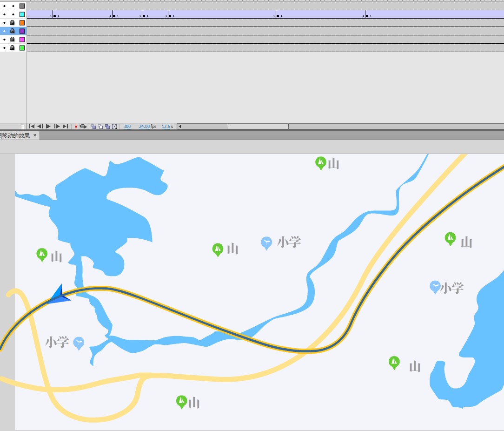The width and height of the screenshot is (504, 431).
Task: Go to the last frame
Action: pyautogui.click(x=65, y=127)
